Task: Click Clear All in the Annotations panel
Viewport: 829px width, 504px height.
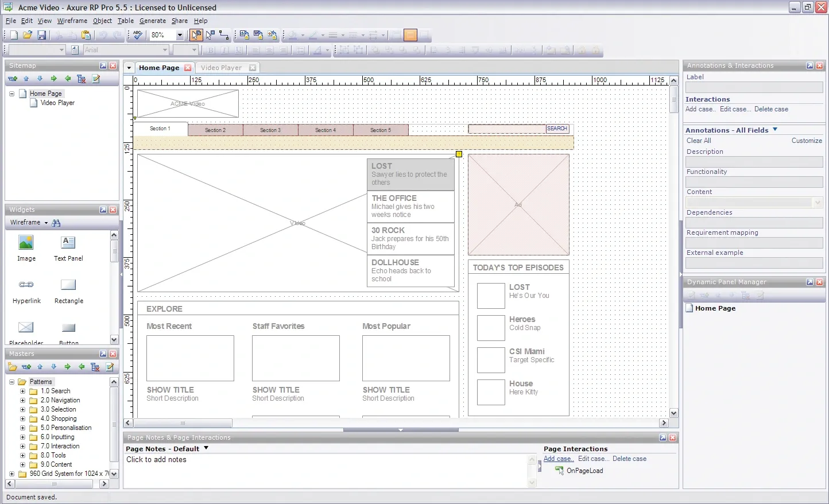Action: point(699,141)
